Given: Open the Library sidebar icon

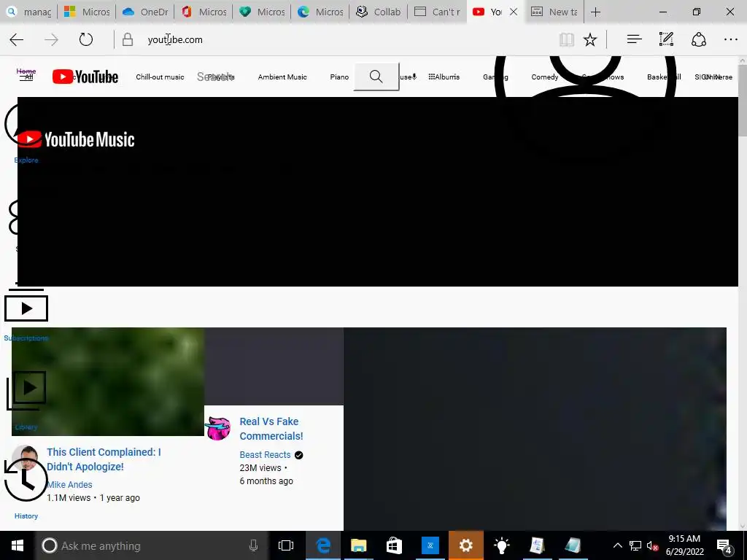Looking at the screenshot, I should coord(26,391).
